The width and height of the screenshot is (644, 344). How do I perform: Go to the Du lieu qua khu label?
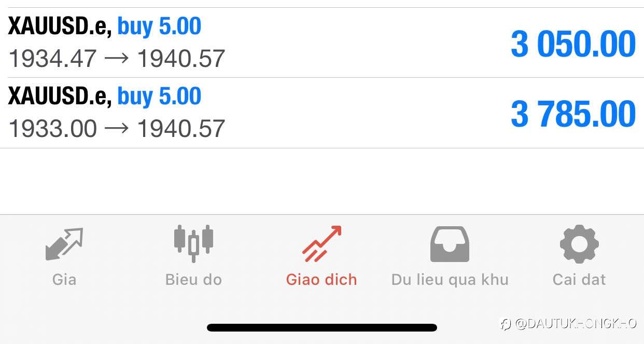point(450,280)
